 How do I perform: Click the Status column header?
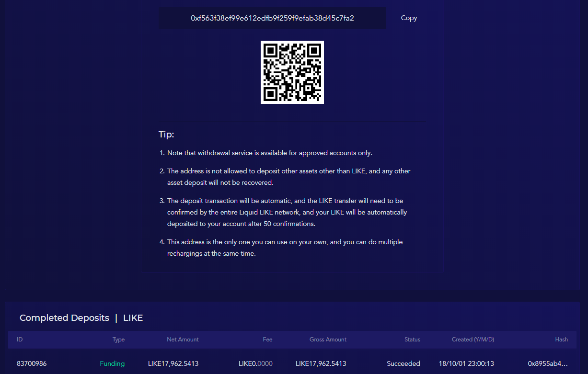[x=412, y=340]
